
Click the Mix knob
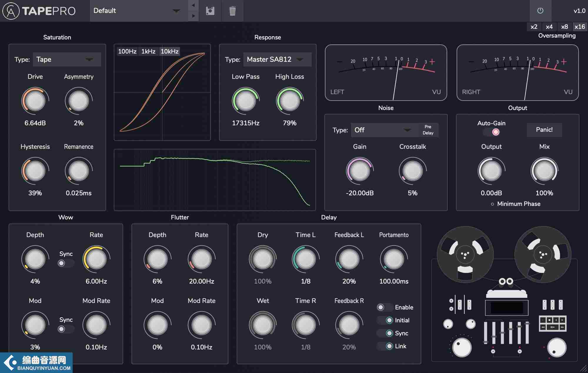[x=544, y=171]
